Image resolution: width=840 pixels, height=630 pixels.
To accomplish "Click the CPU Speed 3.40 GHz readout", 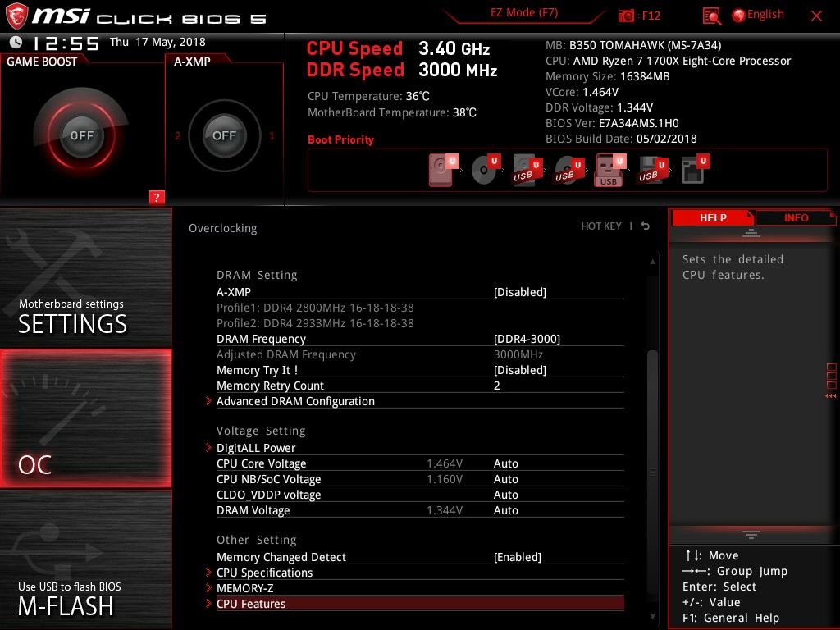I will click(x=398, y=48).
